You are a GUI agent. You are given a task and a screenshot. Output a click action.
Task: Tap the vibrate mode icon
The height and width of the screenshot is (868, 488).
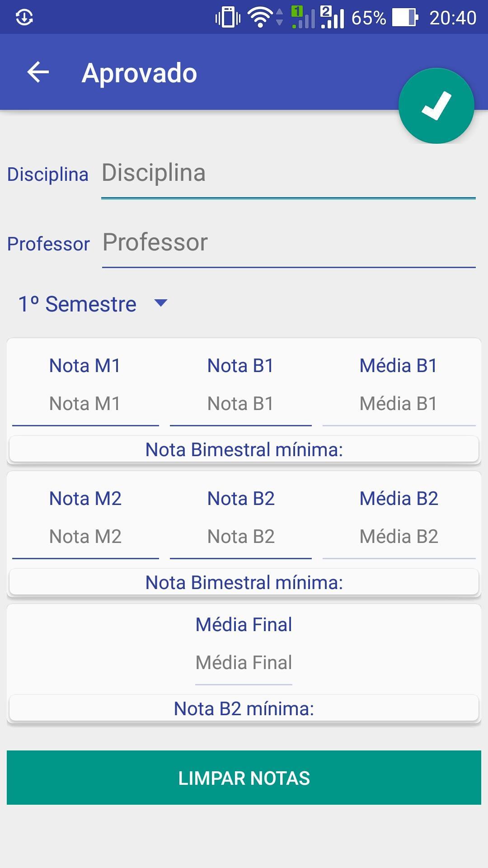[x=228, y=18]
